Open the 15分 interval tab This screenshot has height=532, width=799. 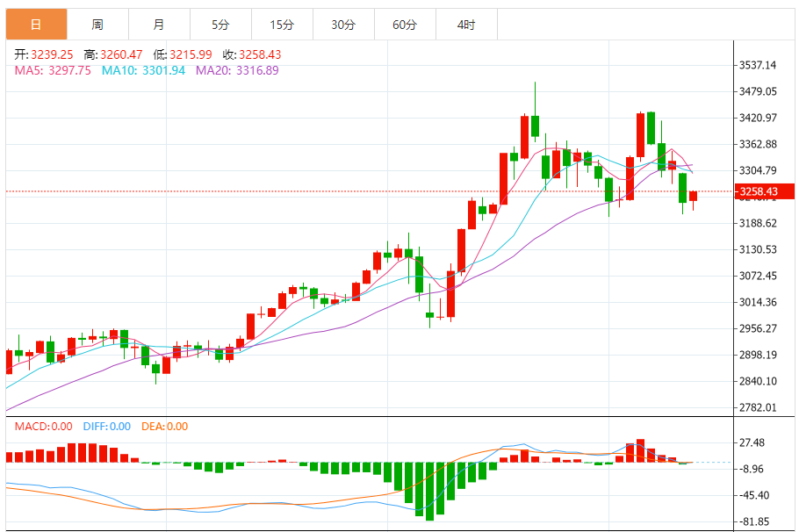tap(282, 24)
